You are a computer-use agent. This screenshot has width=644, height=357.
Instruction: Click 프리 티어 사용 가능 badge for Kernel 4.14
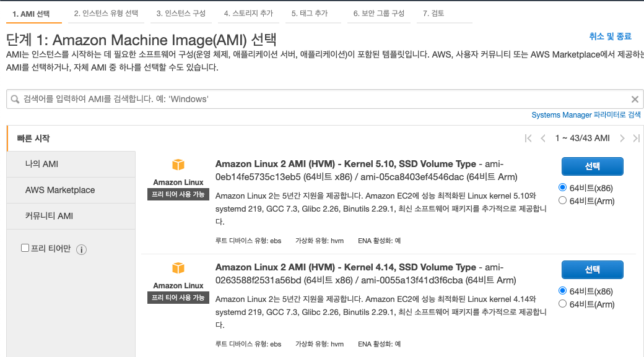tap(178, 298)
